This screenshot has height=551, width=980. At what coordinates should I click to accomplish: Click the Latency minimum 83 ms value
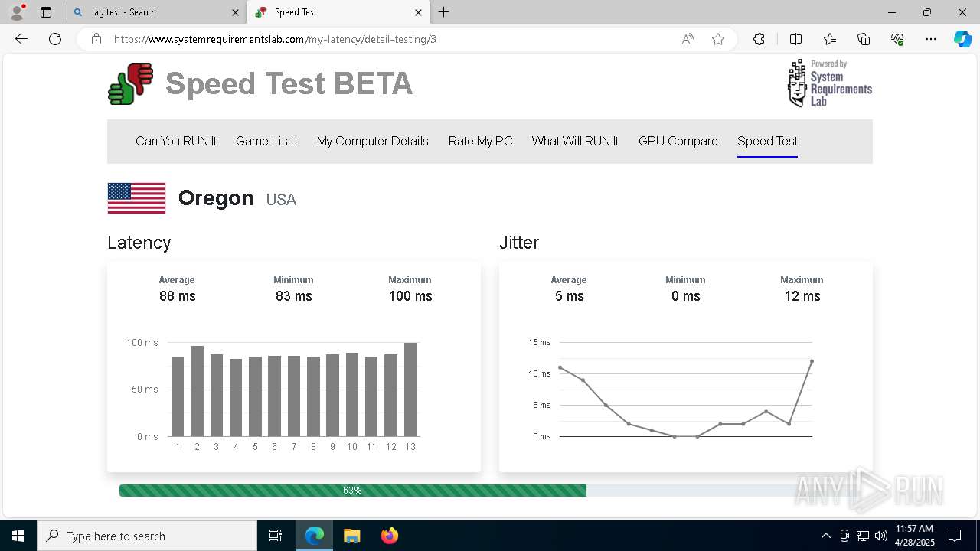tap(294, 296)
